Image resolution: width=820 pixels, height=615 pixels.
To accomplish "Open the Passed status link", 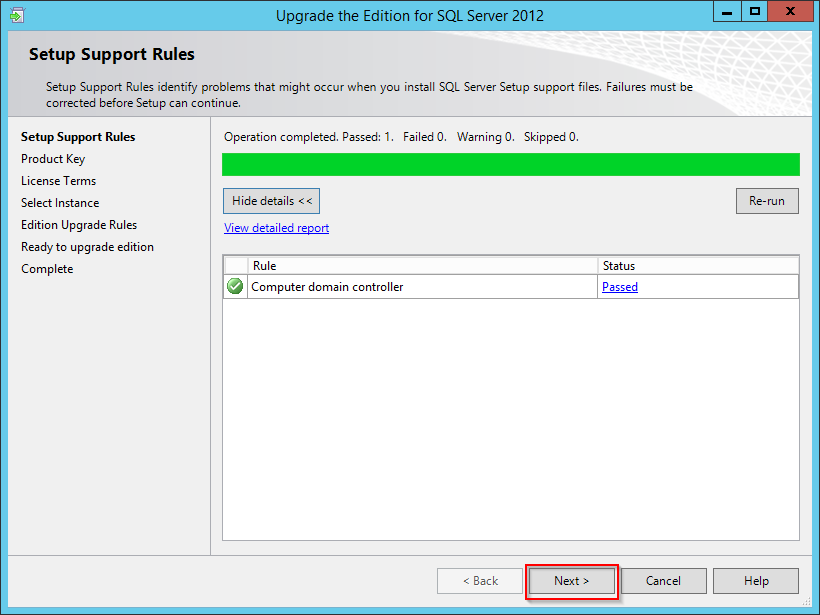I will [620, 287].
